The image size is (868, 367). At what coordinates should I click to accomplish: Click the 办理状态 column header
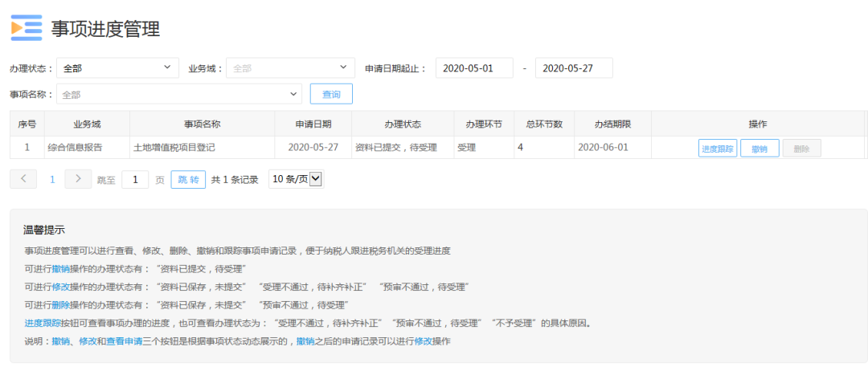403,124
